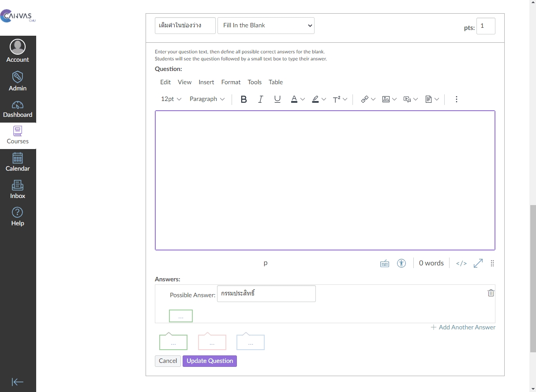Apply italic formatting in editor
Viewport: 536px width, 392px height.
coord(260,99)
